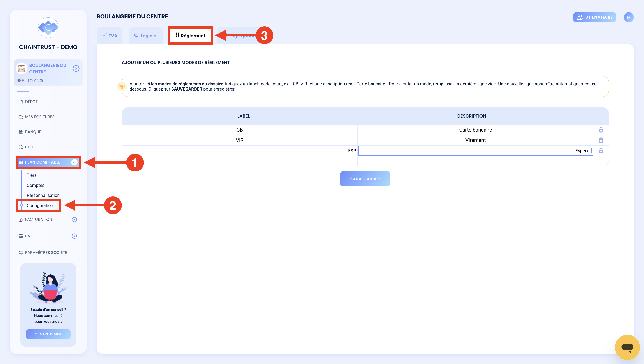644x364 pixels.
Task: Open the Personnalisation submenu item
Action: tap(43, 195)
